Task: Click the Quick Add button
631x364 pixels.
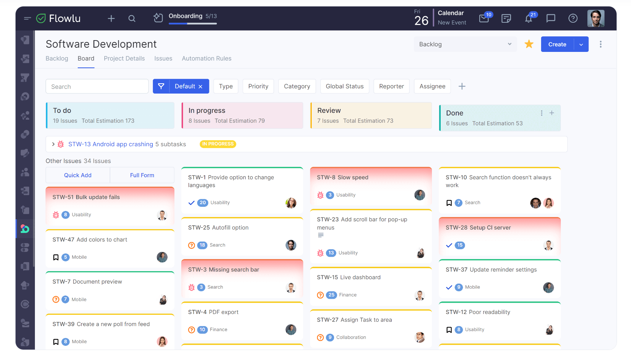Action: [x=78, y=175]
